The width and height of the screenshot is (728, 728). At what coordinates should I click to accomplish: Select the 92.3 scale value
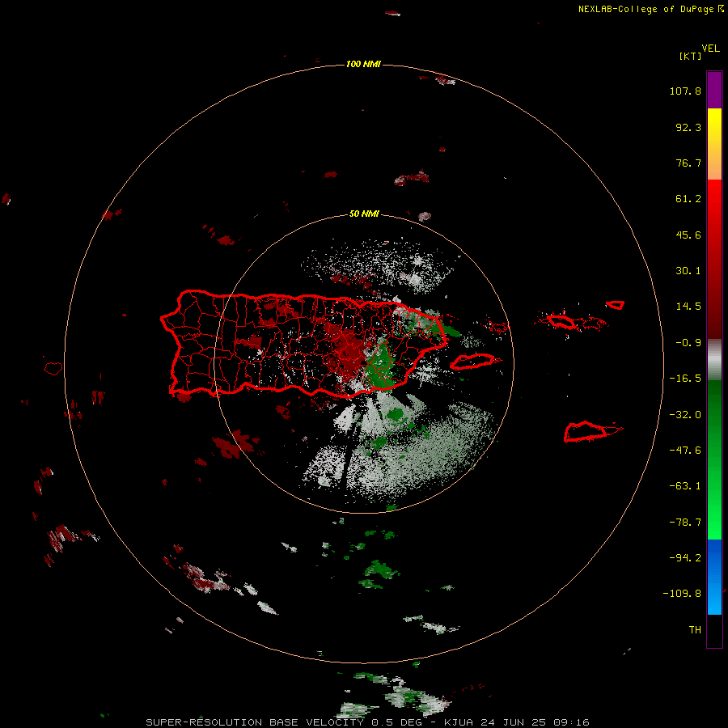click(x=688, y=127)
